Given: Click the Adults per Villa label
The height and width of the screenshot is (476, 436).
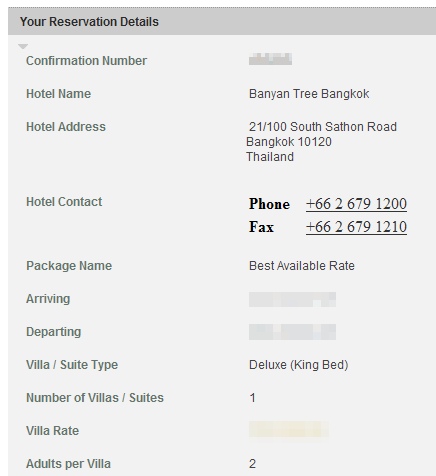Looking at the screenshot, I should [68, 464].
